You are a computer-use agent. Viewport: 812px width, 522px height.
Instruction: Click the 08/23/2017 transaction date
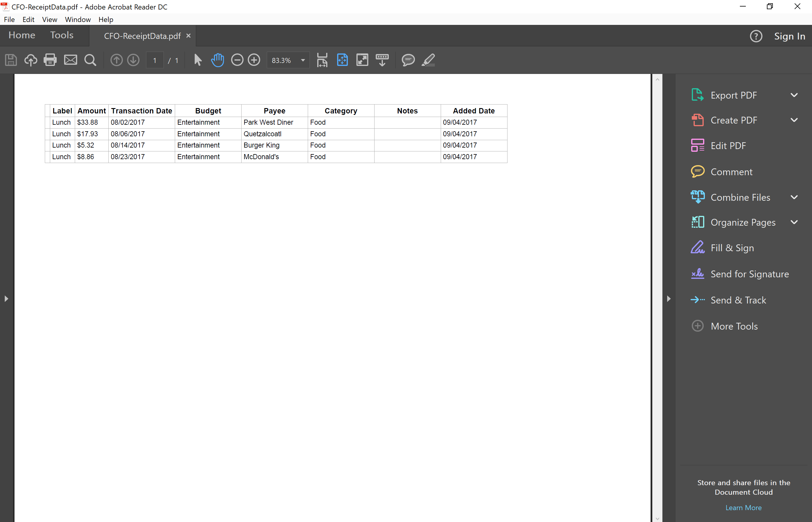tap(142, 156)
